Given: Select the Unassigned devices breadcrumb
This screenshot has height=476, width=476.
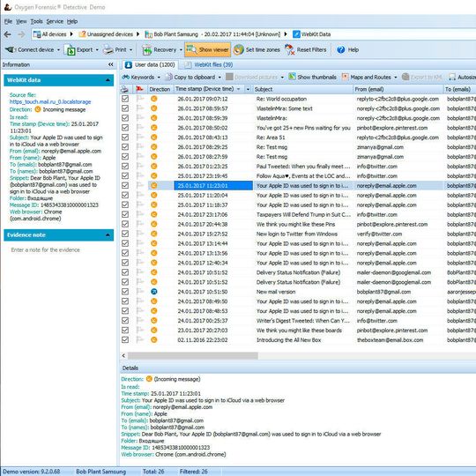Looking at the screenshot, I should (106, 34).
